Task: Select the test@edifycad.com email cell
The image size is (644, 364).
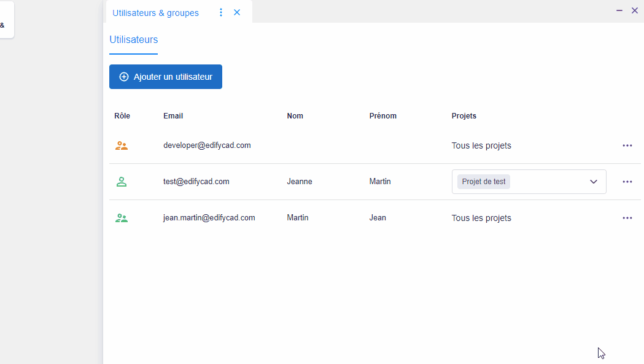Action: (196, 182)
